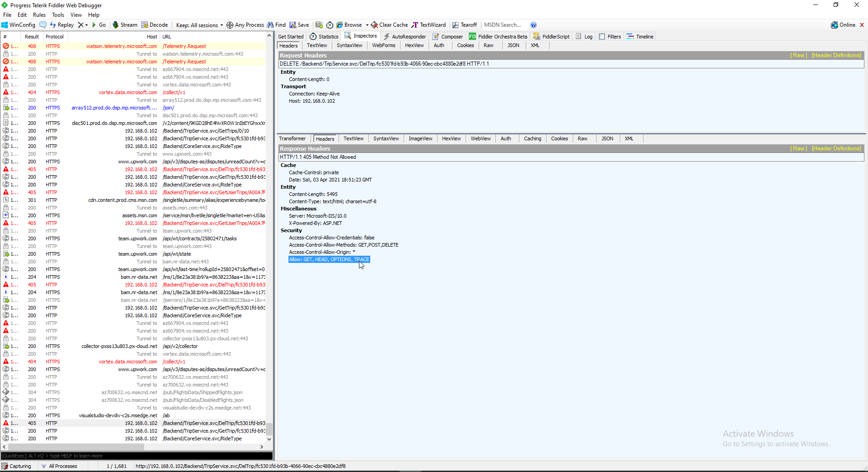This screenshot has width=868, height=472.
Task: Open the Filters tab with checkbox
Action: point(610,37)
